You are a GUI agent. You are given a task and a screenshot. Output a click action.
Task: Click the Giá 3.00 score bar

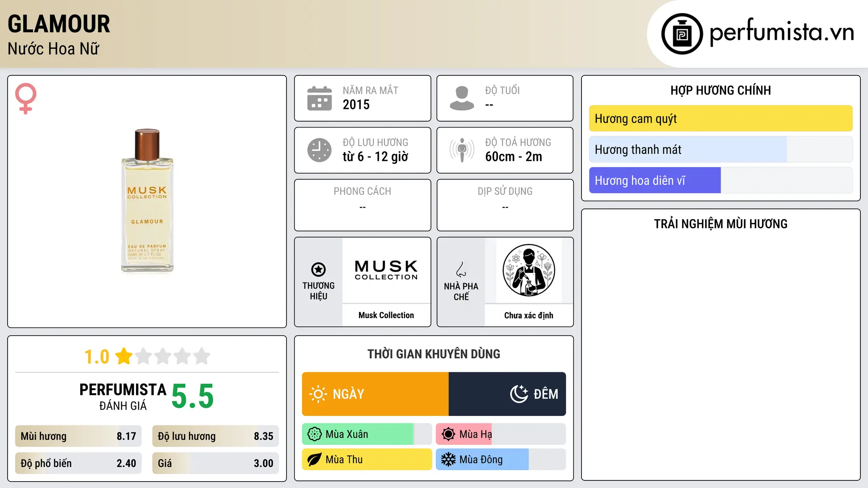[216, 463]
